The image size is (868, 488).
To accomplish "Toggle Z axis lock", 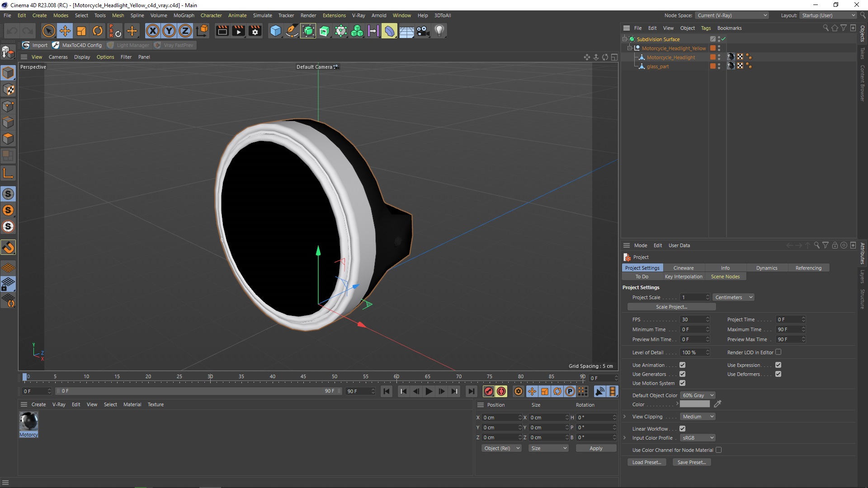I will (x=185, y=31).
